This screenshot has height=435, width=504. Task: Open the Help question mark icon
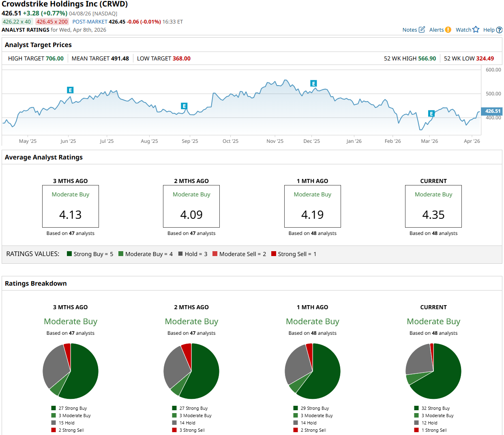click(x=499, y=30)
